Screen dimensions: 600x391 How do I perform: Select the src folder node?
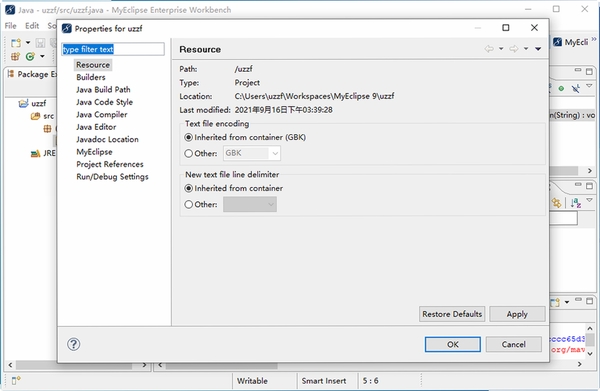(x=42, y=116)
